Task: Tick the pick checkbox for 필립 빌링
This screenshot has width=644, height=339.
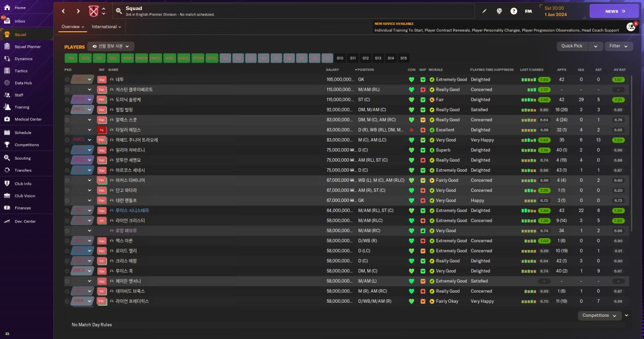Action: (67, 110)
